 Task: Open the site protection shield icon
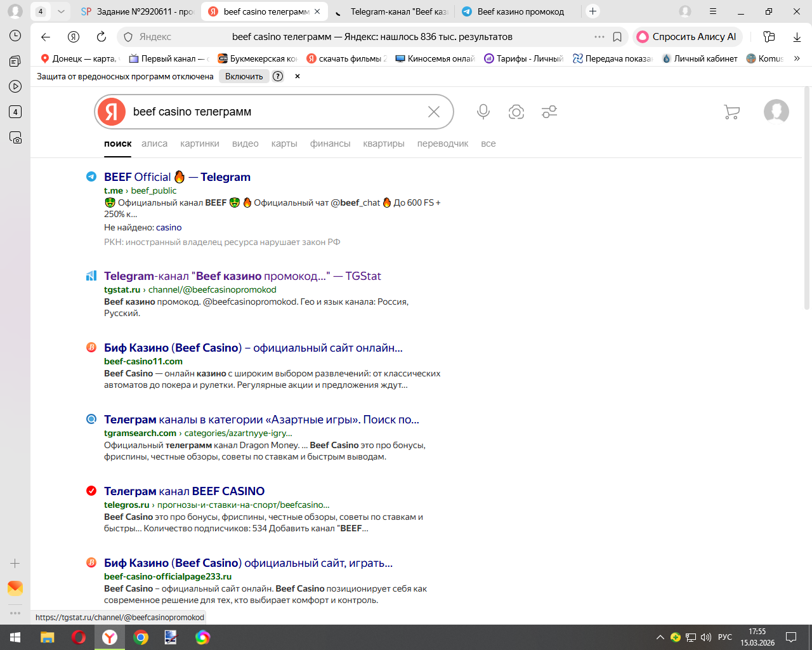click(x=128, y=37)
